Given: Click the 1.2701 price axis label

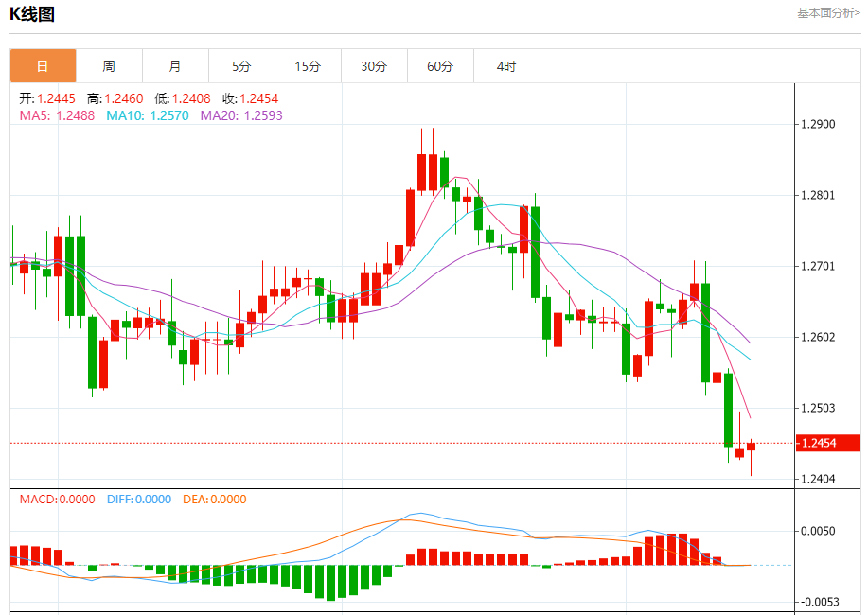Looking at the screenshot, I should pyautogui.click(x=818, y=266).
